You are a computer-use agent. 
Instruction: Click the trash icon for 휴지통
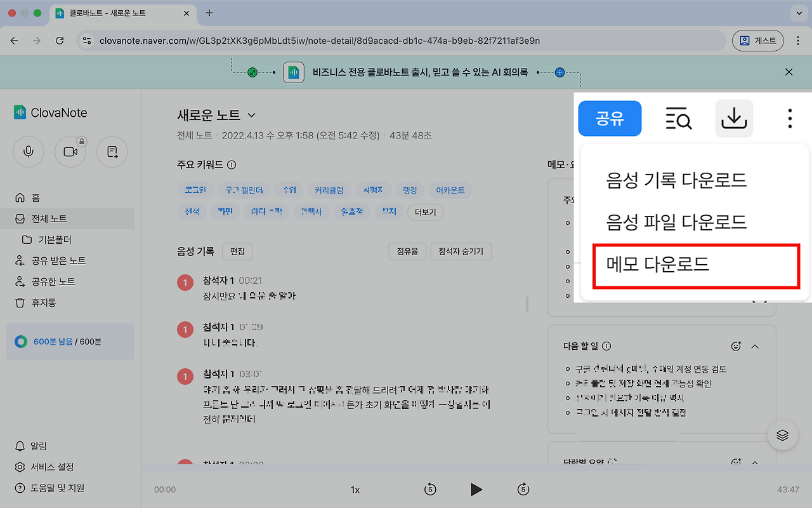(20, 303)
